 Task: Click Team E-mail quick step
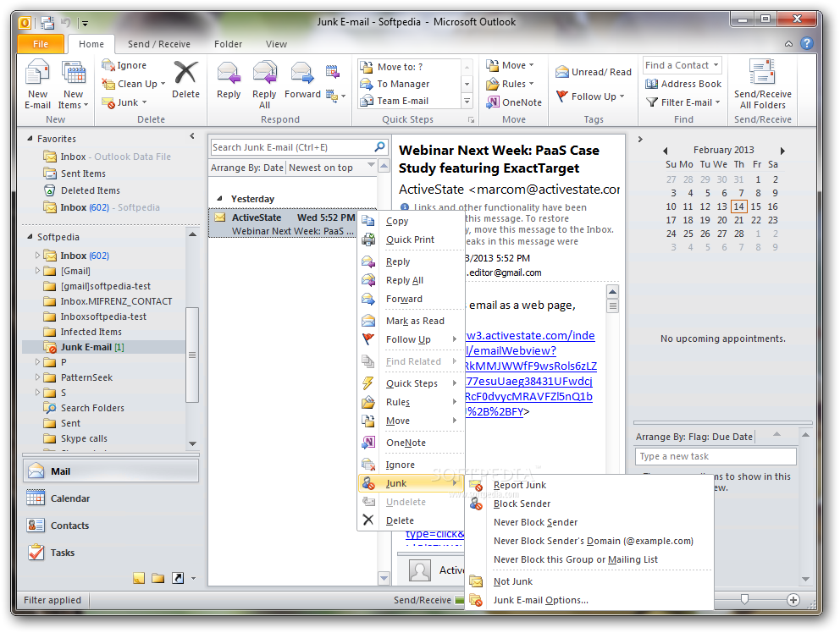point(409,101)
